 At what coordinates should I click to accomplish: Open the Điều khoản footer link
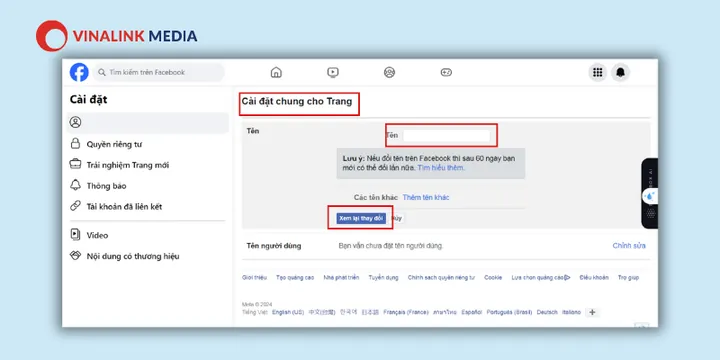594,278
